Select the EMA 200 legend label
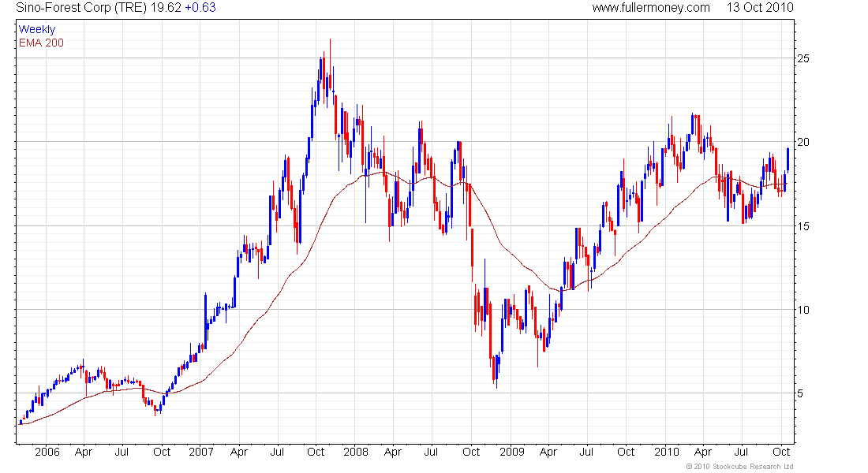This screenshot has width=868, height=473. [x=41, y=43]
